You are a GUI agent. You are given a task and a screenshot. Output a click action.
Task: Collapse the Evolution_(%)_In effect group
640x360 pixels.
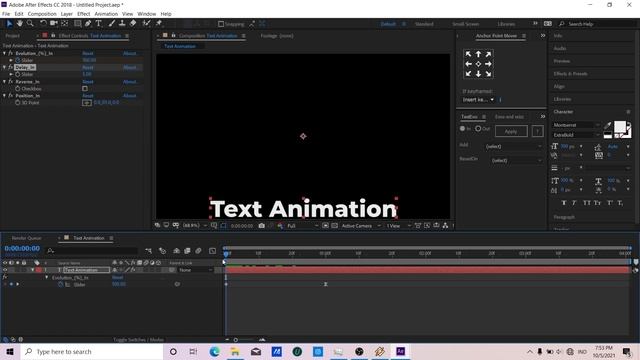4,53
